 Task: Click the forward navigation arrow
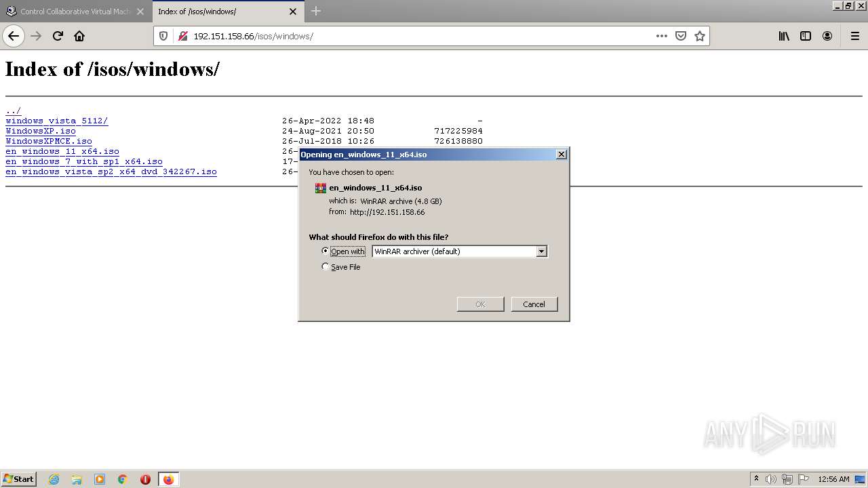click(x=36, y=36)
